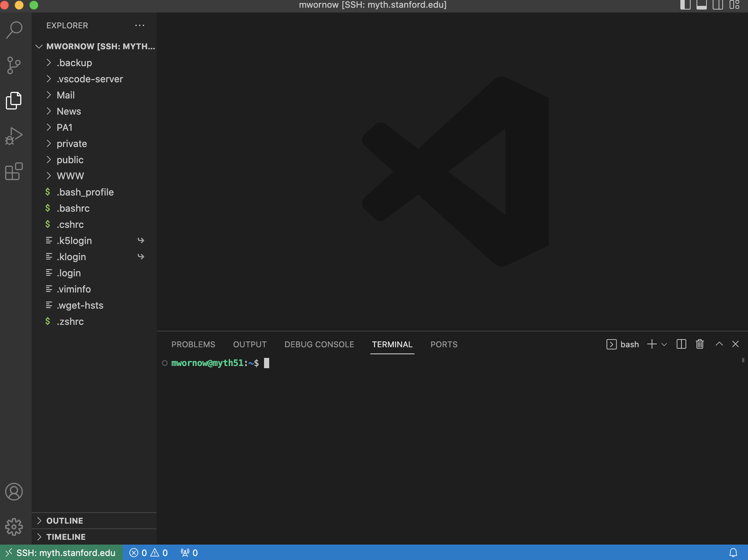
Task: Open the .k5login file
Action: coord(94,241)
